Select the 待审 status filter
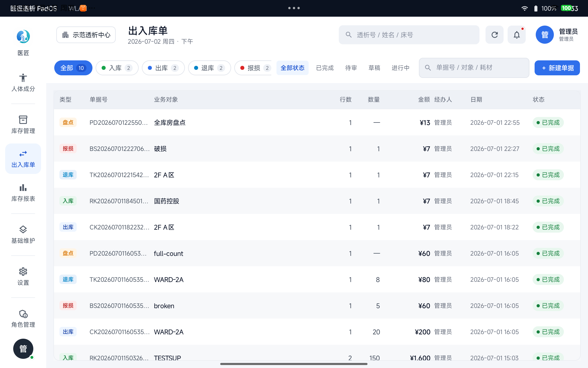This screenshot has width=588, height=368. click(351, 68)
